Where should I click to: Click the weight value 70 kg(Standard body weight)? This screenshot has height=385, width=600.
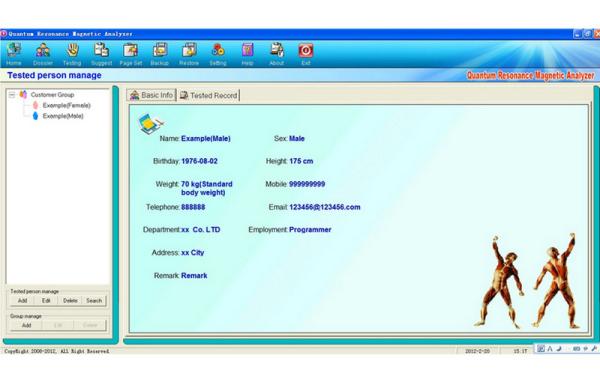(207, 188)
